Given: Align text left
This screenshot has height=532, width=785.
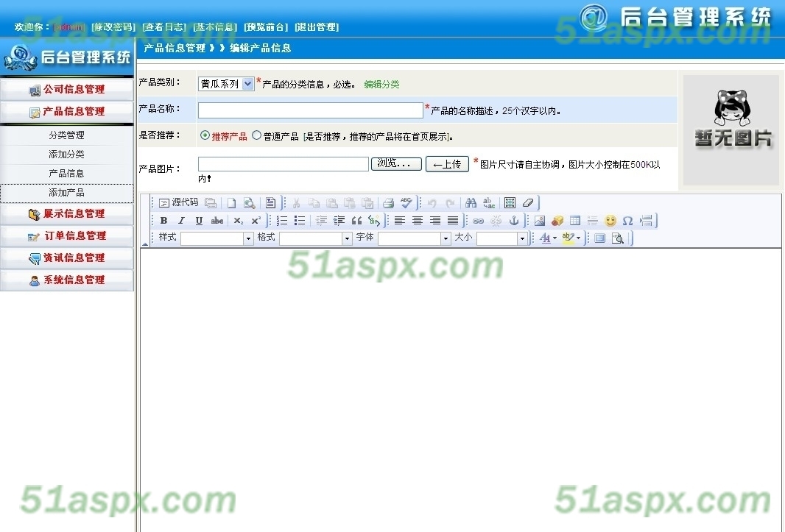Looking at the screenshot, I should tap(400, 221).
